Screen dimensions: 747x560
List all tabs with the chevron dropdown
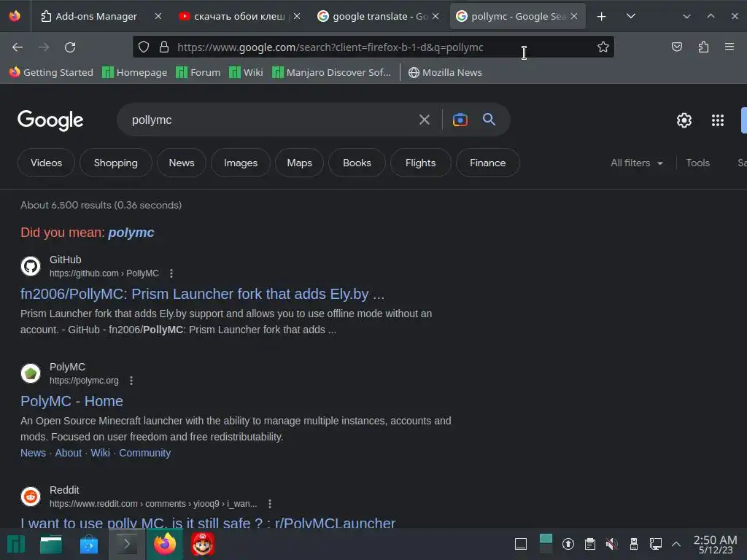pos(631,17)
